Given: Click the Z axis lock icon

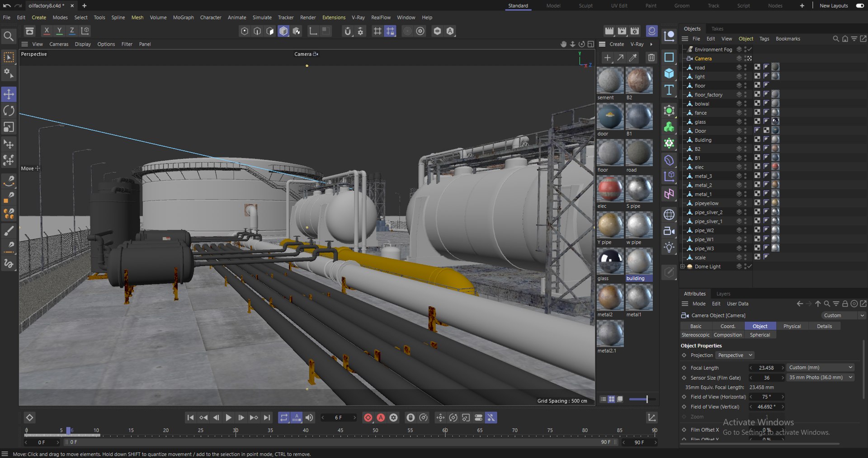Looking at the screenshot, I should click(72, 31).
